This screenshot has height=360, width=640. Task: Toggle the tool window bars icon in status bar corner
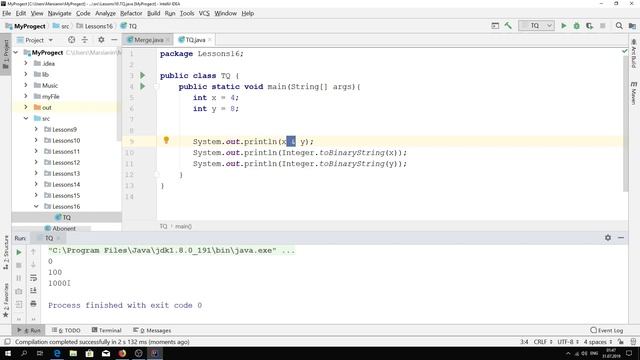pyautogui.click(x=7, y=342)
